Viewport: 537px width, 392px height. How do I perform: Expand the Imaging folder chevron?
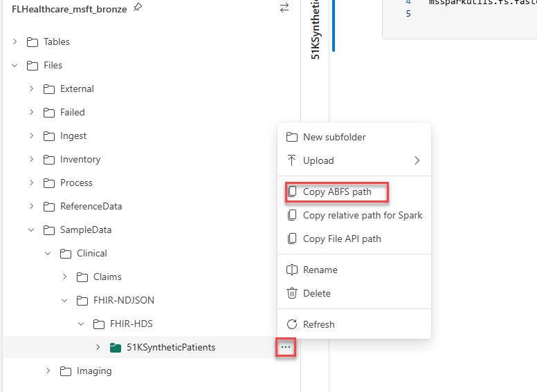(48, 371)
